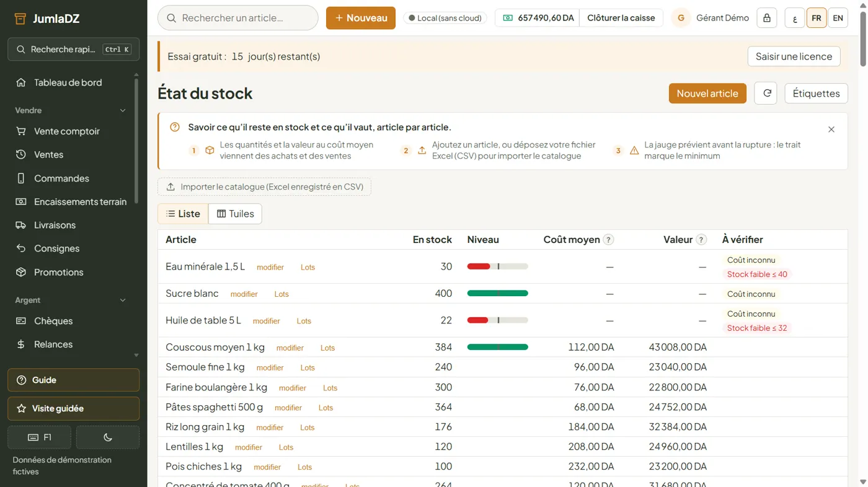Click Rechercher un article search field
Screen dimensions: 868x487
tap(238, 18)
